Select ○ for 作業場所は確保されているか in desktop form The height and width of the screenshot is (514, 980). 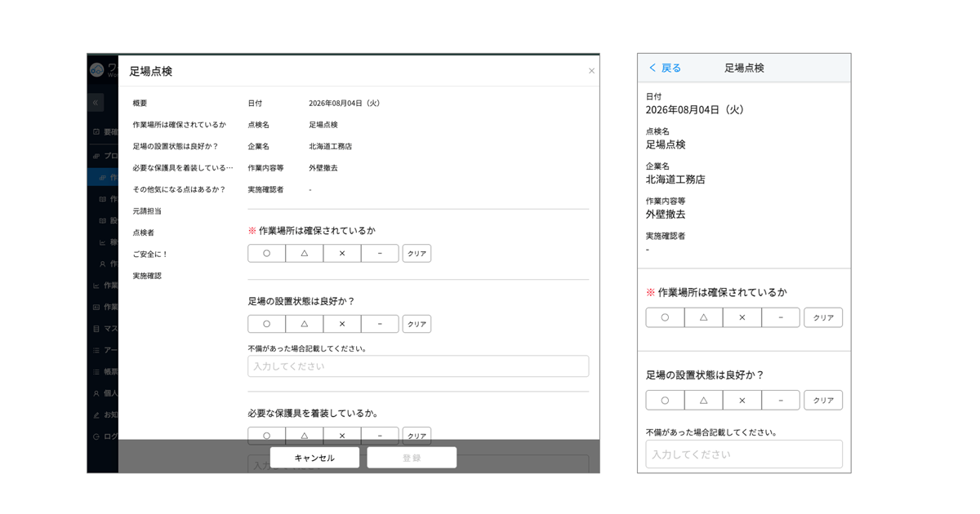(266, 254)
